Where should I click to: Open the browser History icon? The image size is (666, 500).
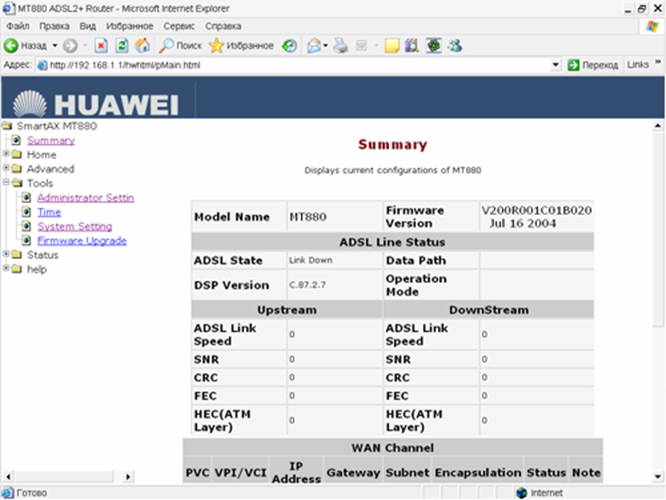tap(290, 45)
